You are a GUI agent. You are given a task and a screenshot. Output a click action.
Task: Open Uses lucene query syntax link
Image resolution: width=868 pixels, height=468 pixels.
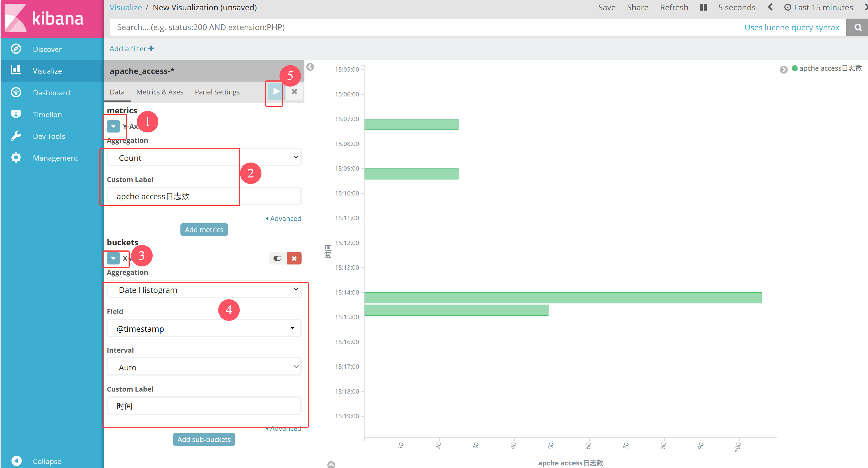(792, 27)
